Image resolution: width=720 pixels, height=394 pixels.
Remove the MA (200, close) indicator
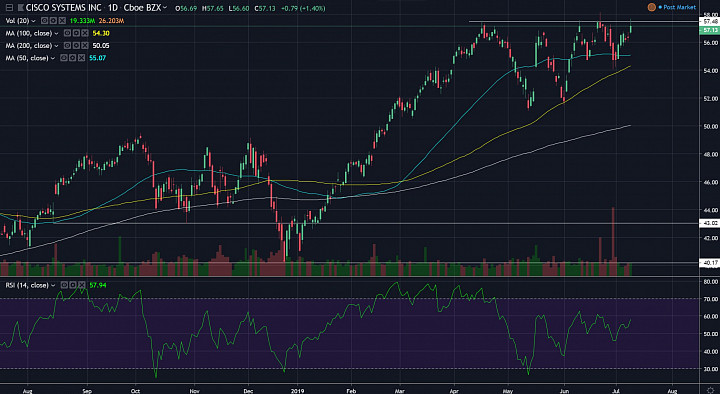85,45
